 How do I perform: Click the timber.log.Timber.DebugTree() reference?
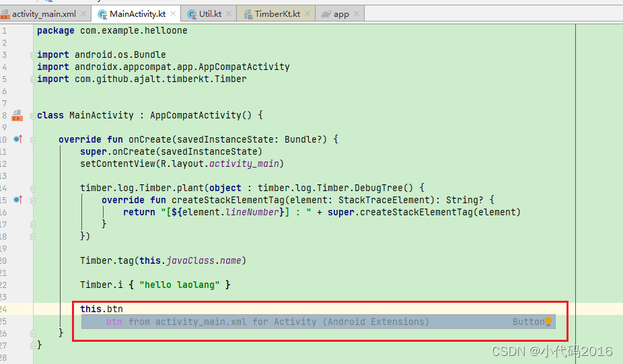click(335, 188)
